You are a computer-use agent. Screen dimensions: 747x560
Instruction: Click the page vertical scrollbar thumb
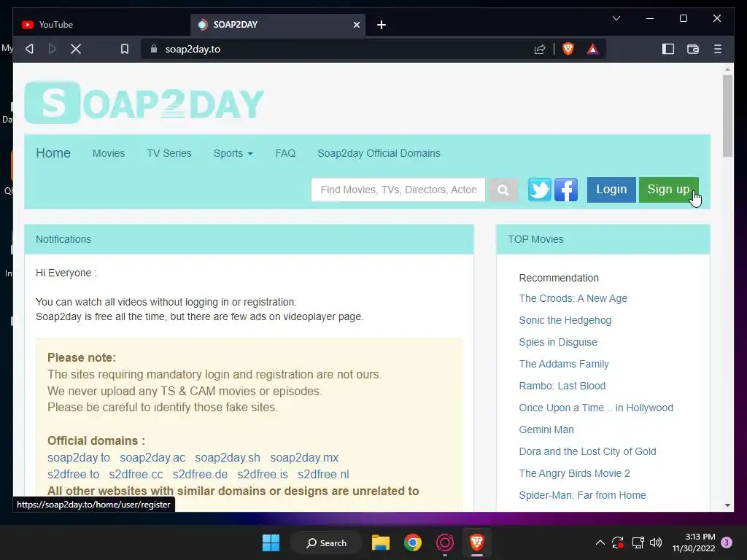pos(727,116)
